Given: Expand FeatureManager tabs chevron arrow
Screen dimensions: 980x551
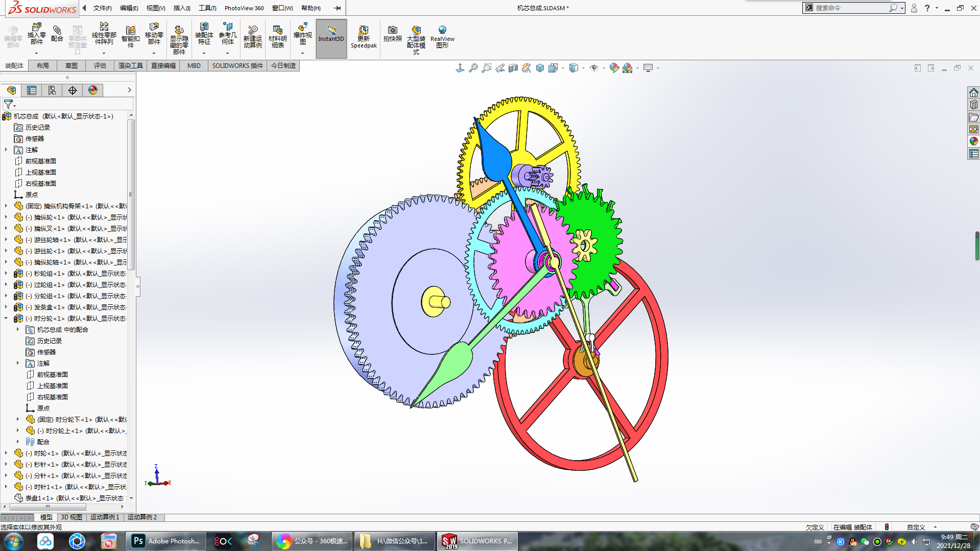Looking at the screenshot, I should [129, 90].
